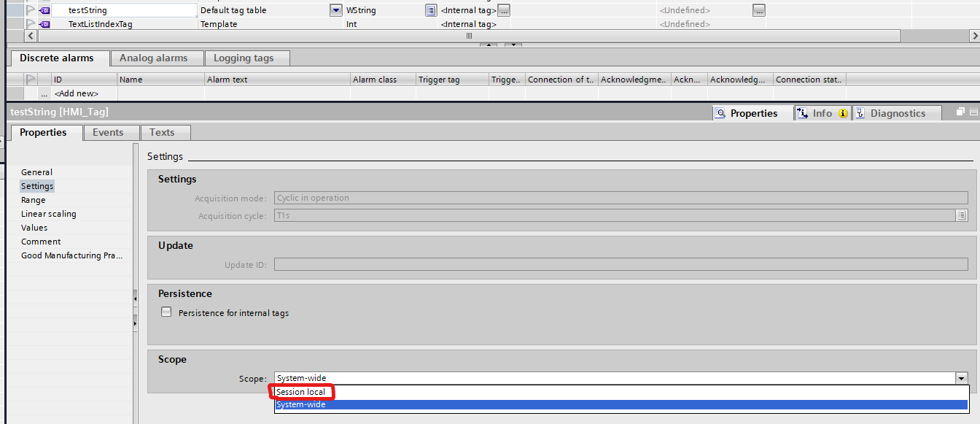Select Comment in the property navigation
980x424 pixels.
pos(41,242)
